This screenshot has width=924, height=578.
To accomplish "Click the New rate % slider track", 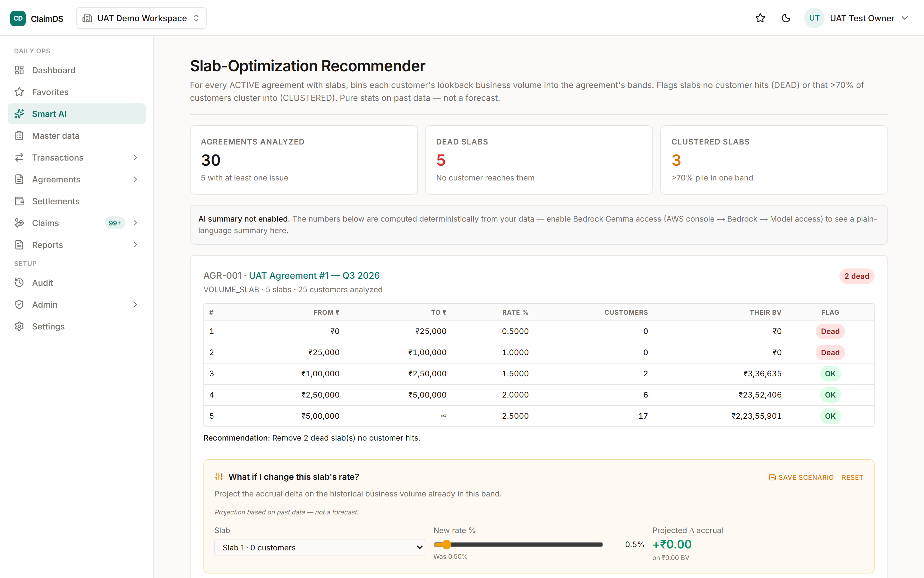I will [x=518, y=544].
